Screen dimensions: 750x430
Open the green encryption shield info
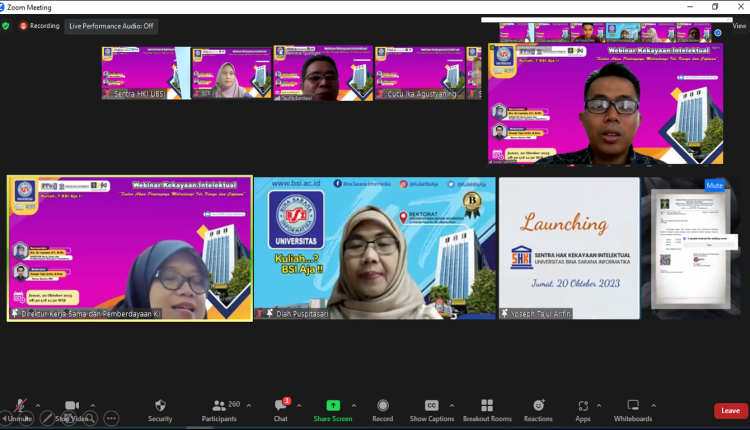[6, 26]
